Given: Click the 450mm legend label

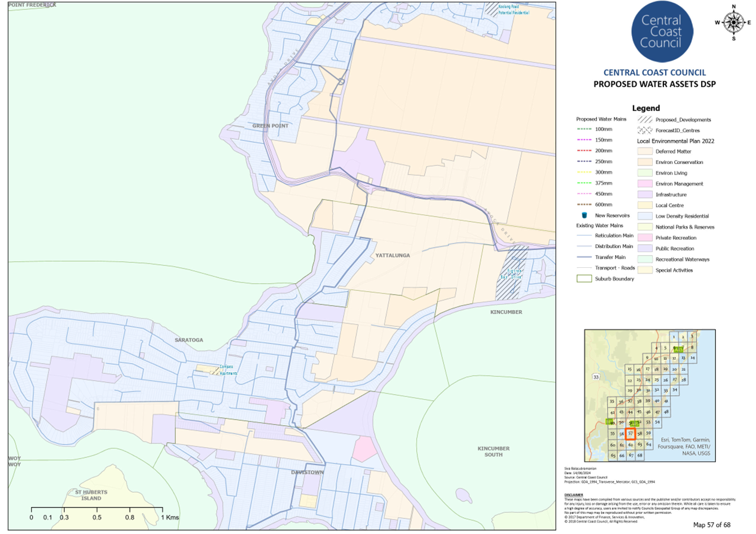Looking at the screenshot, I should (603, 194).
